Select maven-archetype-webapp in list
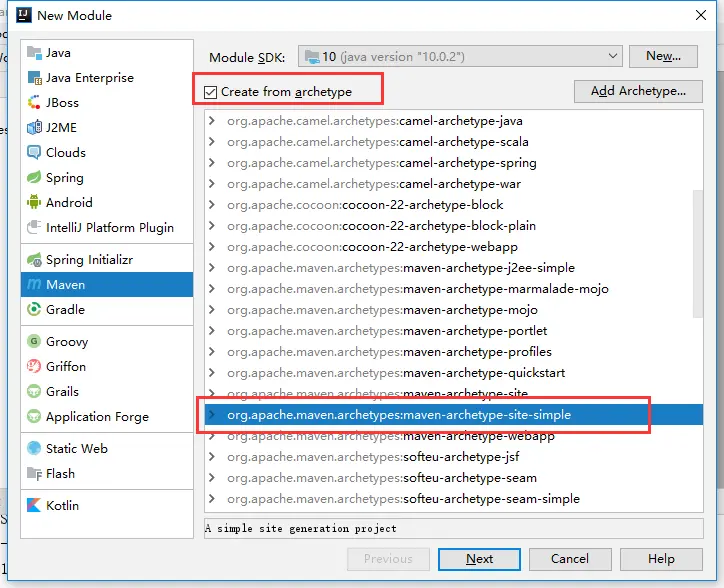Viewport: 724px width, 588px height. (x=453, y=436)
